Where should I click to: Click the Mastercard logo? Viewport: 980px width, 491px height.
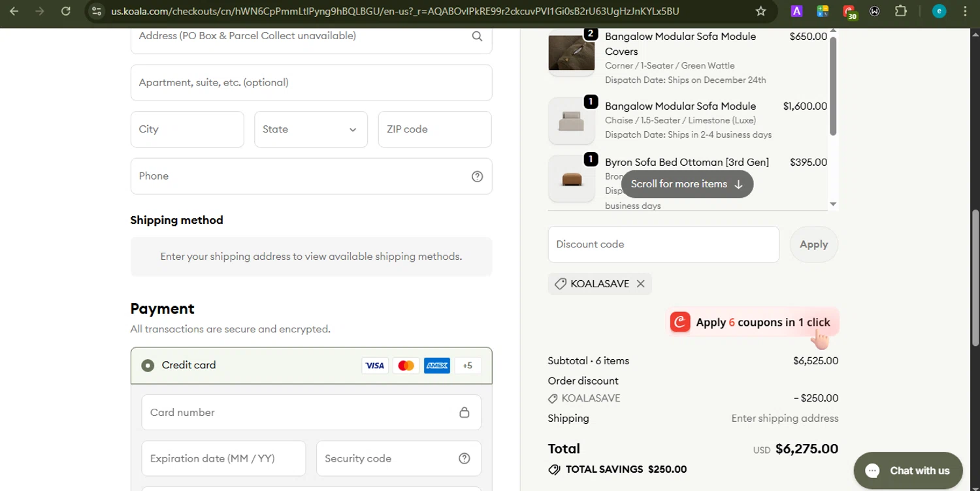click(406, 366)
